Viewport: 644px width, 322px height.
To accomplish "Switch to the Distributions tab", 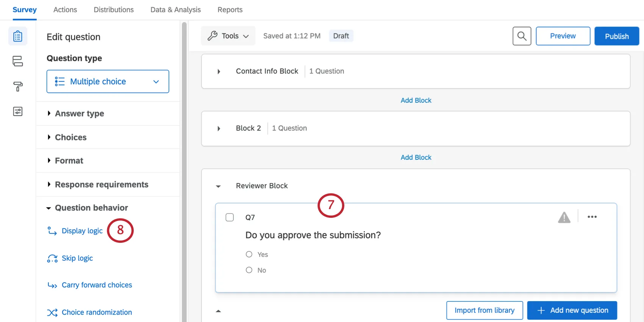I will 114,10.
